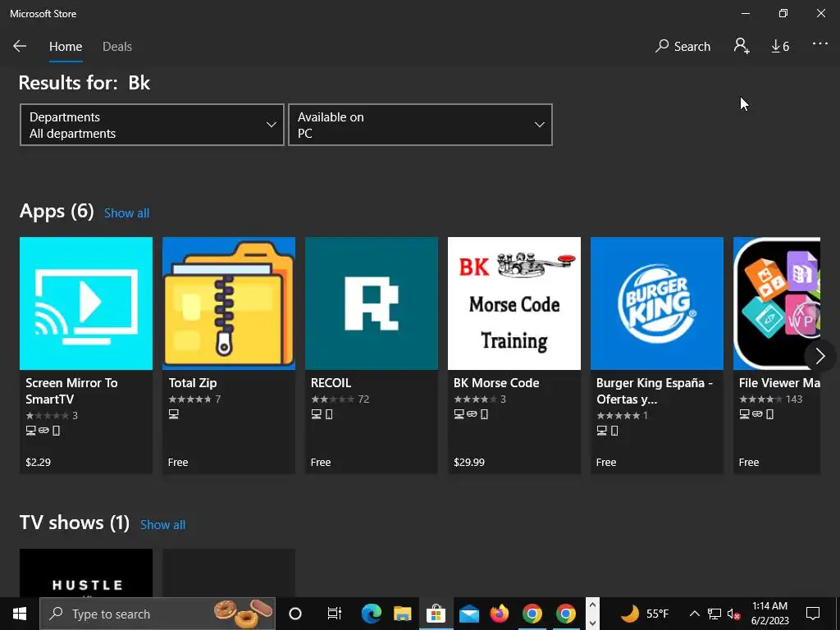Click the weather widget showing 55°F
The width and height of the screenshot is (840, 630).
(x=645, y=614)
